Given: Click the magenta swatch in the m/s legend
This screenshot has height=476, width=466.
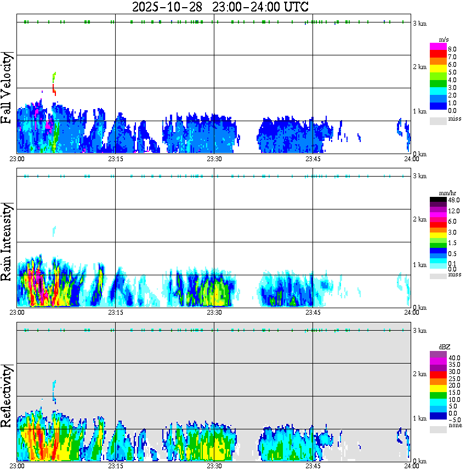Looking at the screenshot, I should tap(438, 47).
